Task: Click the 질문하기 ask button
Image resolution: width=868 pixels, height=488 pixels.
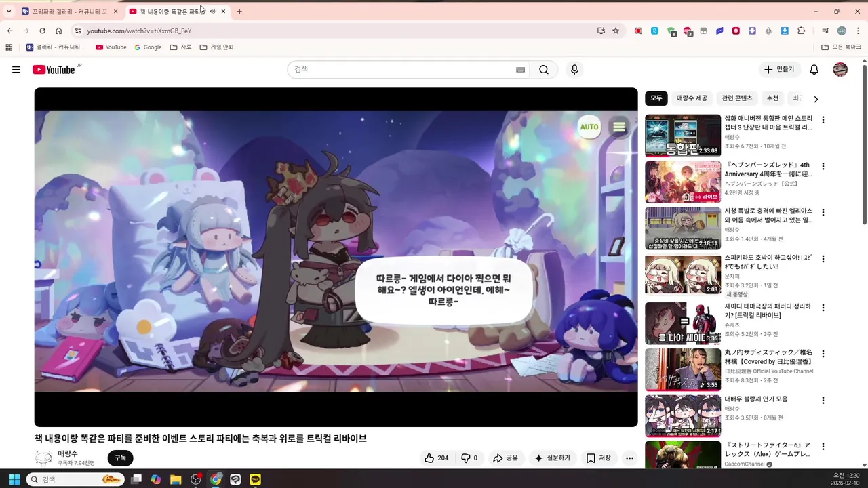Action: click(553, 458)
